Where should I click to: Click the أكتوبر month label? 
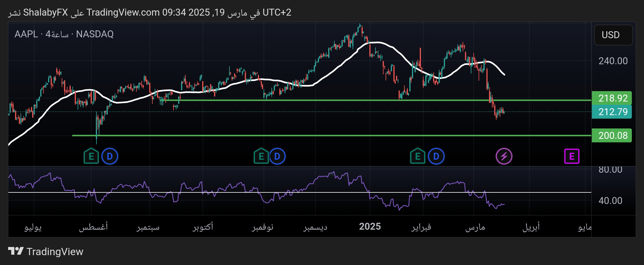(x=203, y=227)
